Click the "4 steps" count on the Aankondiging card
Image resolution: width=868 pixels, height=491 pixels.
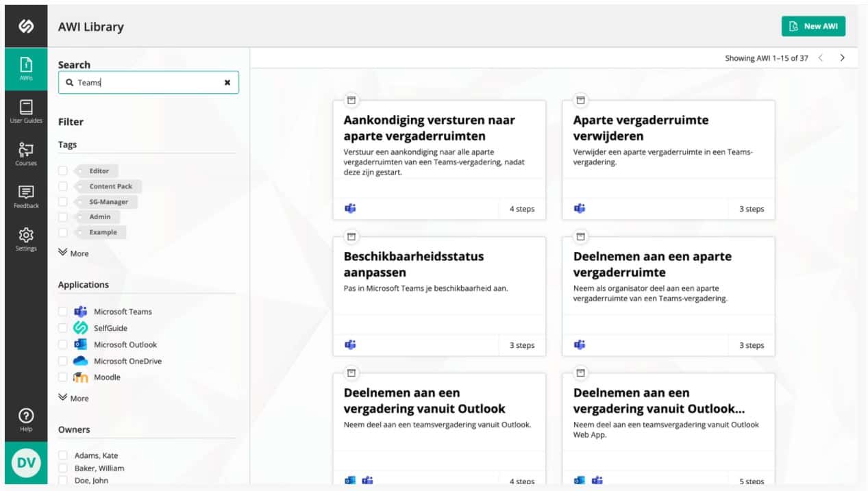coord(522,209)
